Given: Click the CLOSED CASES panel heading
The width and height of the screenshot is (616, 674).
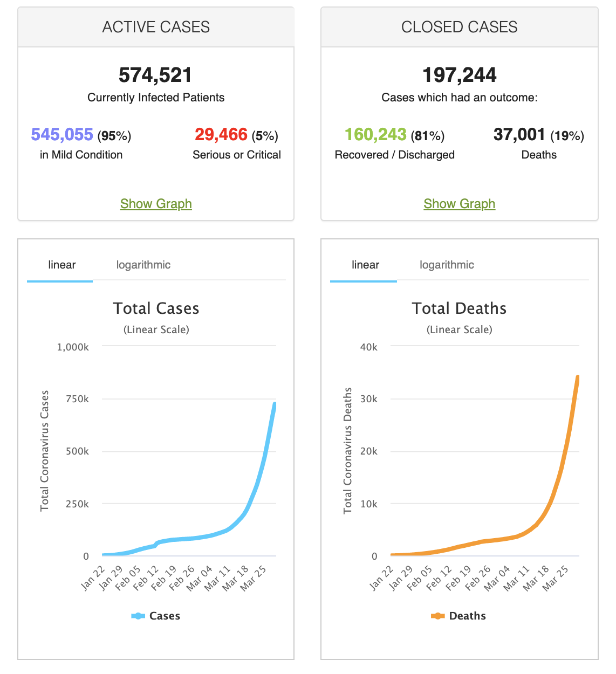Looking at the screenshot, I should pyautogui.click(x=460, y=27).
